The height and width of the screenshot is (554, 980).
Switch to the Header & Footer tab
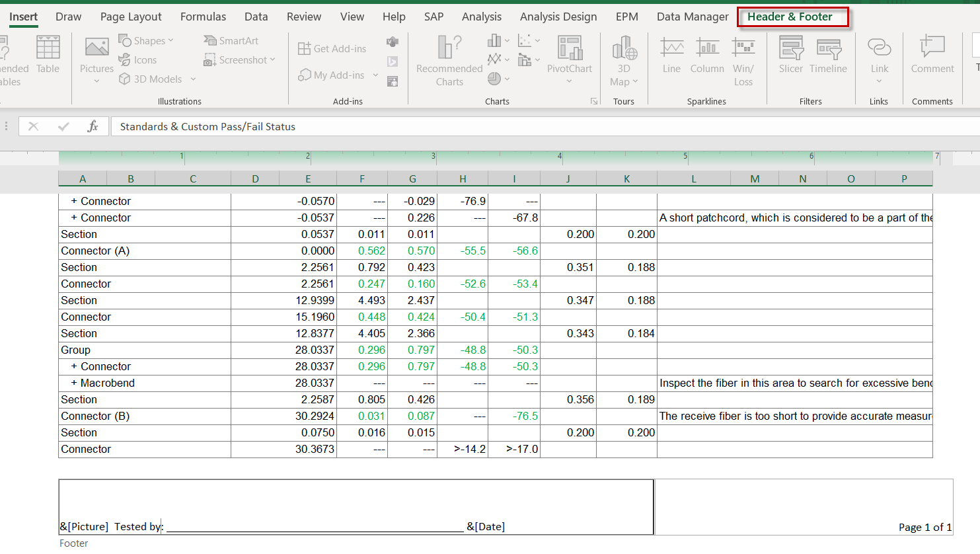tap(790, 17)
